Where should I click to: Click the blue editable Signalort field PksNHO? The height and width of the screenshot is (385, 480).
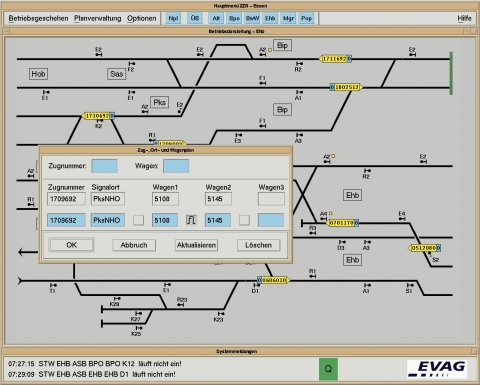[x=108, y=220]
